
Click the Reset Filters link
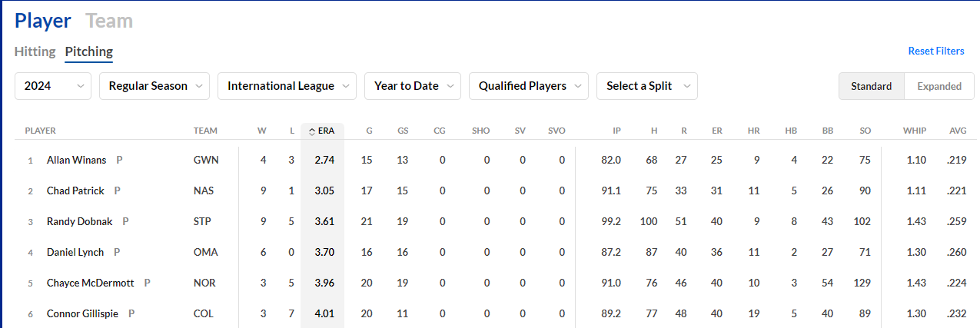coord(935,51)
